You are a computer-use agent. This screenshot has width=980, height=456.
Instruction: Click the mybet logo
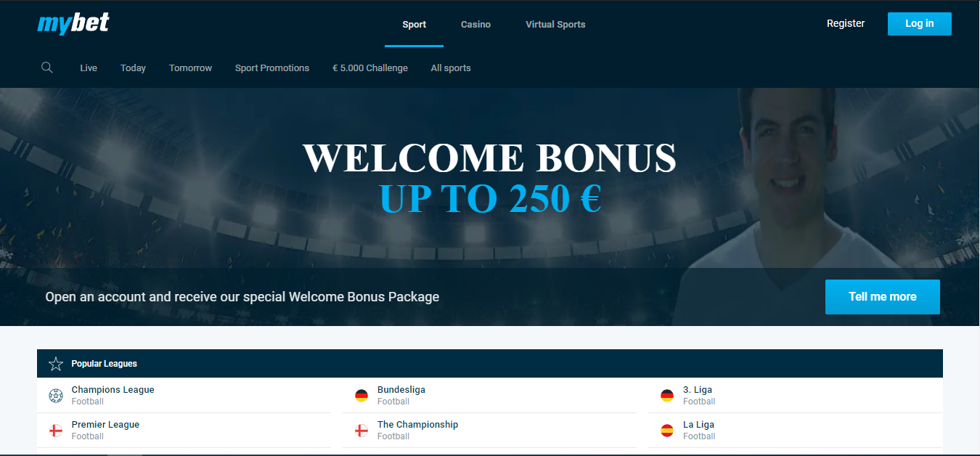point(73,23)
